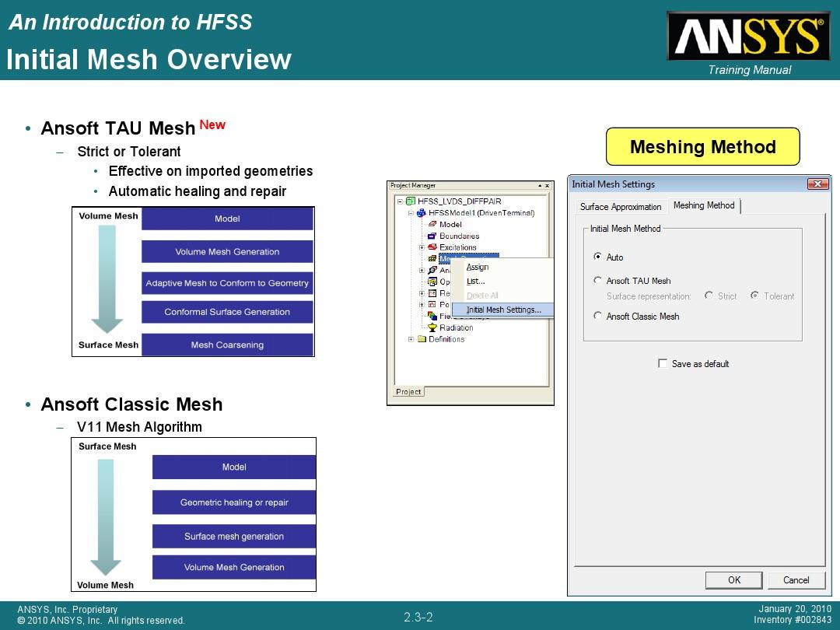Viewport: 840px width, 630px height.
Task: Click the Analysis magnifier icon
Action: click(x=432, y=270)
